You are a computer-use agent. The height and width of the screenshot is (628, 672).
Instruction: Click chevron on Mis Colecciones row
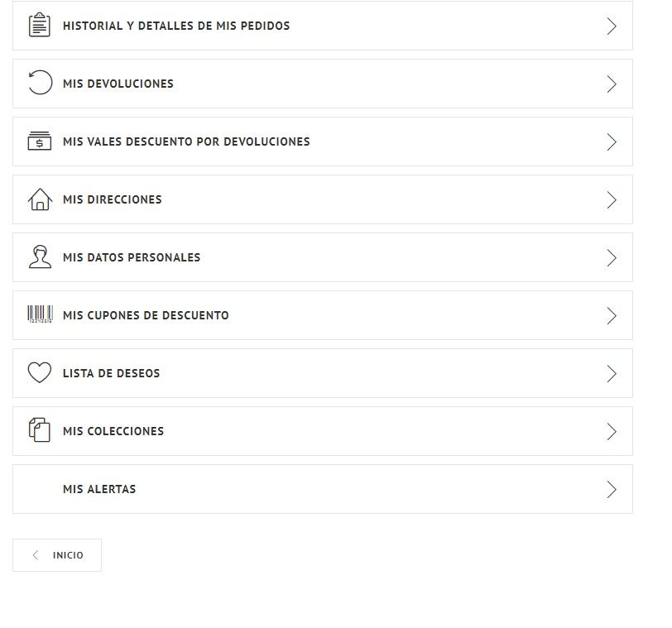[x=612, y=431]
